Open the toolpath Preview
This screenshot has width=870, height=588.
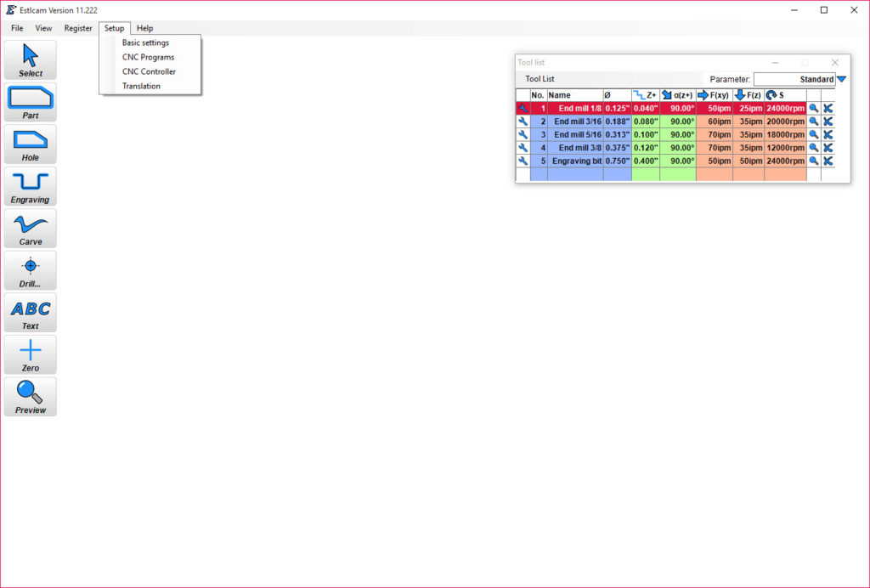pyautogui.click(x=31, y=397)
